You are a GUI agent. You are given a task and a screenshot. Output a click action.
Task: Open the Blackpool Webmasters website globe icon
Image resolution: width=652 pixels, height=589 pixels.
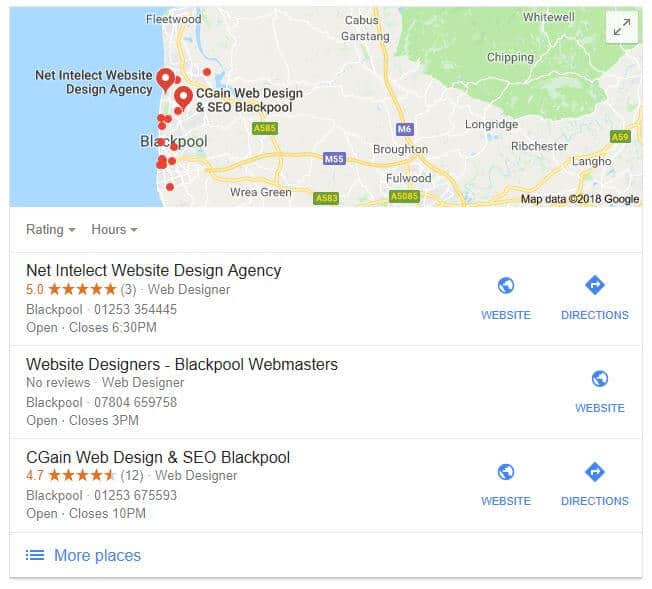[x=600, y=379]
